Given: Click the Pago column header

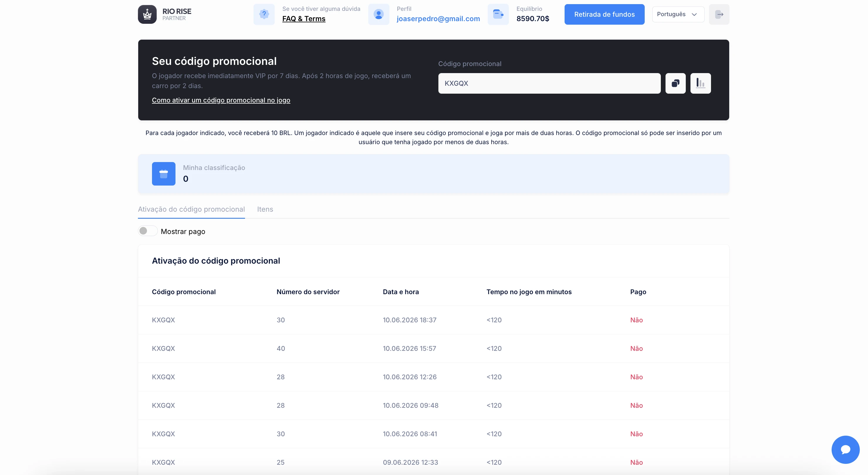Looking at the screenshot, I should (638, 292).
